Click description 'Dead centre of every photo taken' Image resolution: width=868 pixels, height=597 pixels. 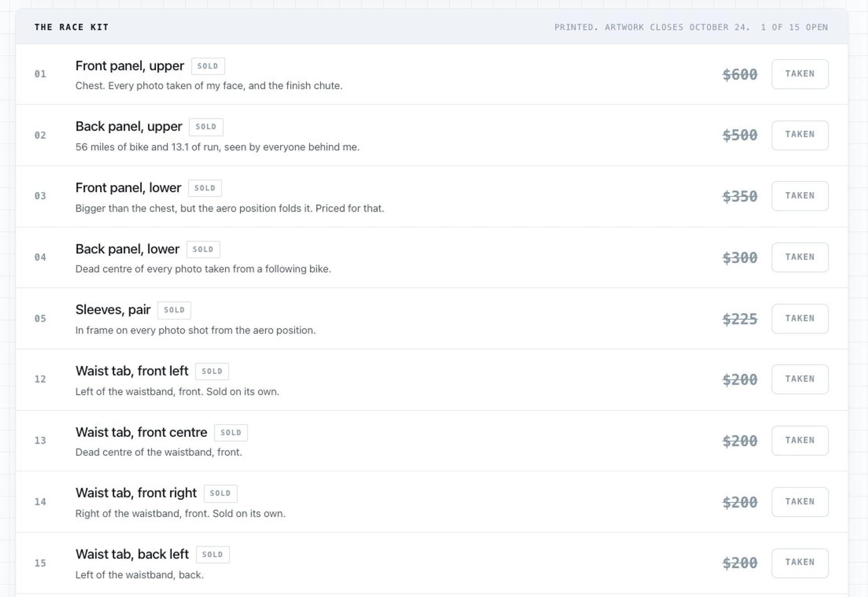tap(203, 269)
